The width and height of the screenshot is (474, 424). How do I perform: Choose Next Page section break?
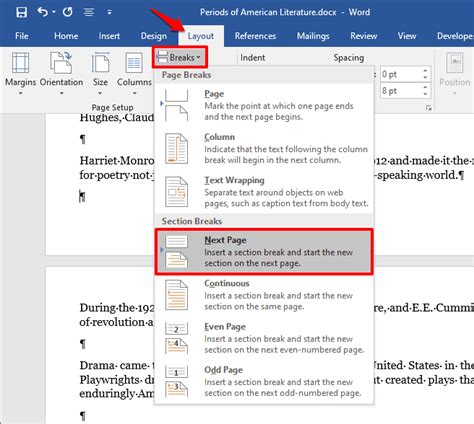click(x=264, y=252)
